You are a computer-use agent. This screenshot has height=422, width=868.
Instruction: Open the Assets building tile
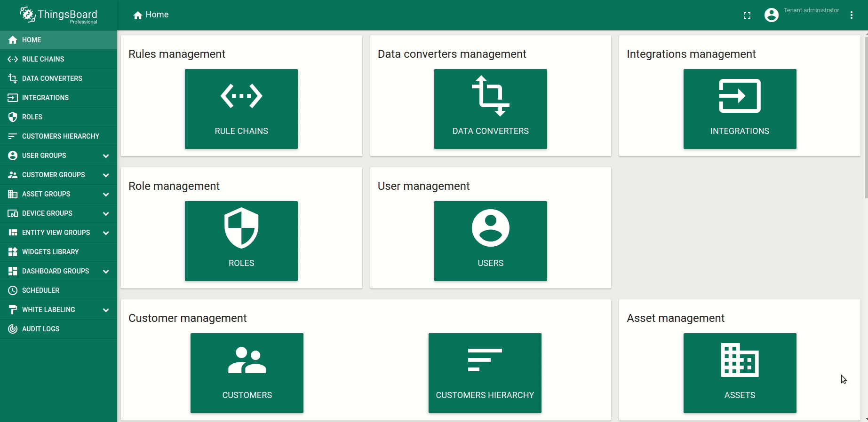pyautogui.click(x=739, y=373)
